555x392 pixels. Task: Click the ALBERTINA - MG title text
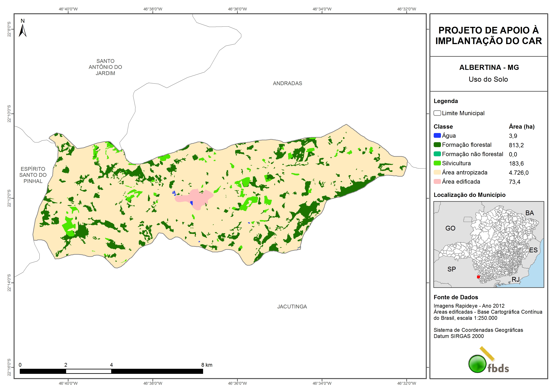click(489, 67)
